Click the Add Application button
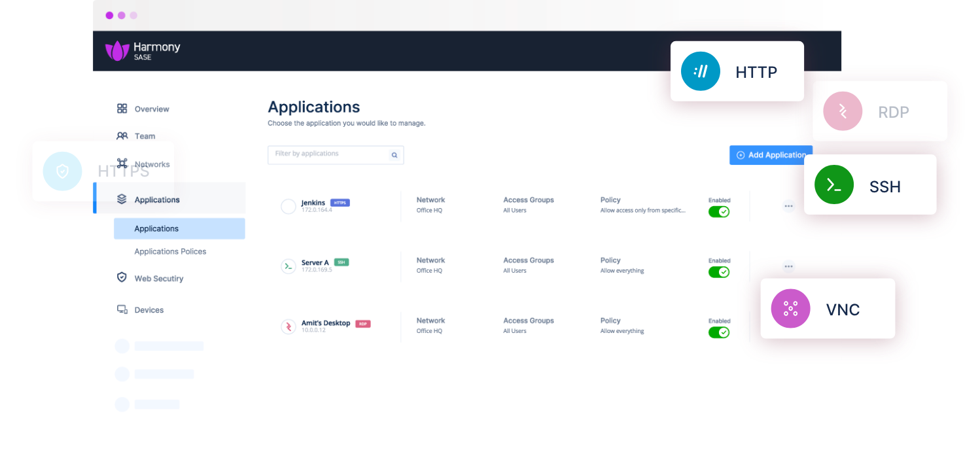This screenshot has height=456, width=980. (770, 155)
